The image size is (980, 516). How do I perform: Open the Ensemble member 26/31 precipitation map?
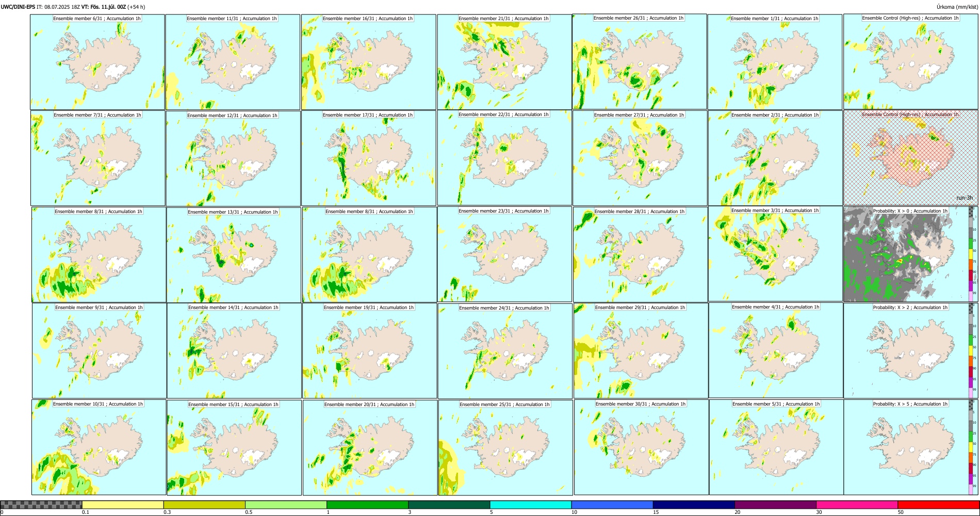tap(640, 61)
